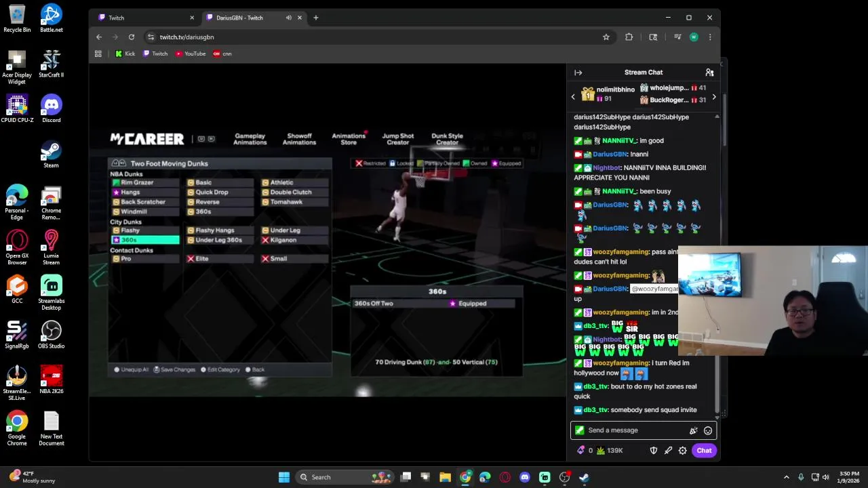Open File Explorer from taskbar
Screen dimensions: 868x488
(x=445, y=477)
